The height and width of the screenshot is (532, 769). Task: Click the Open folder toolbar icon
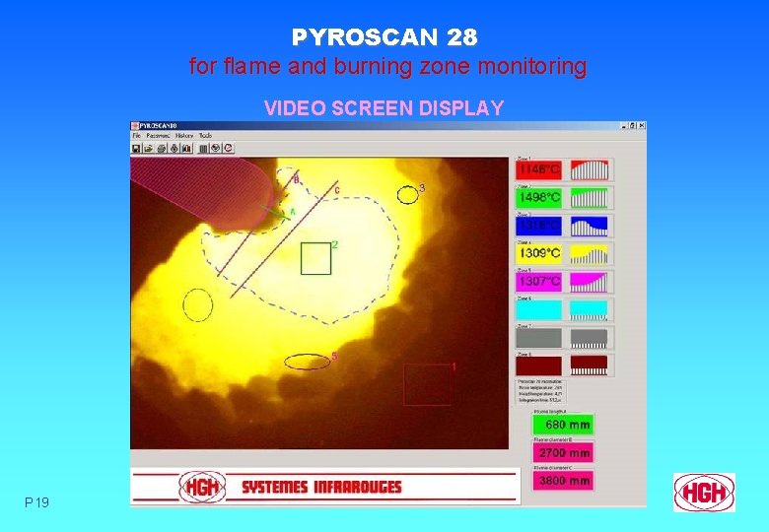(148, 148)
